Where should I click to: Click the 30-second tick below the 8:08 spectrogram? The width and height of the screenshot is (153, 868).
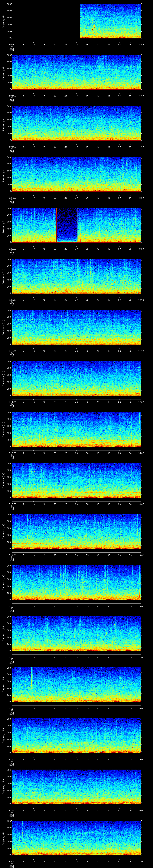click(x=77, y=249)
